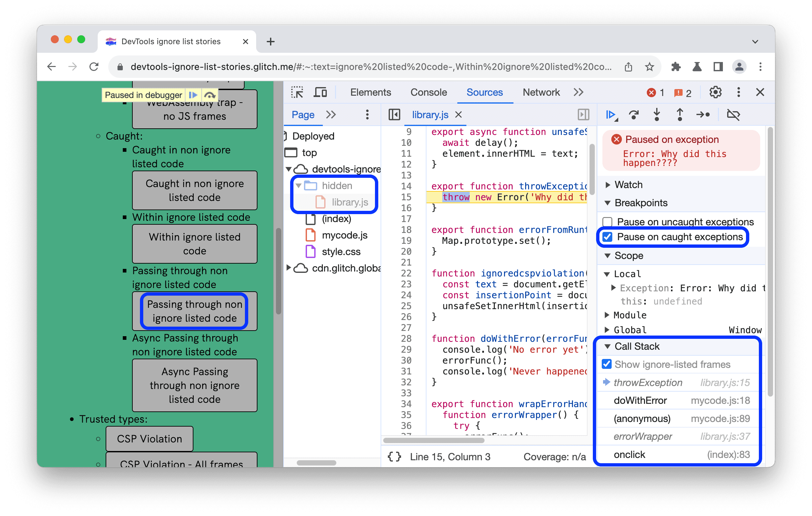Click the Resume script execution button
This screenshot has height=516, width=812.
pyautogui.click(x=611, y=114)
